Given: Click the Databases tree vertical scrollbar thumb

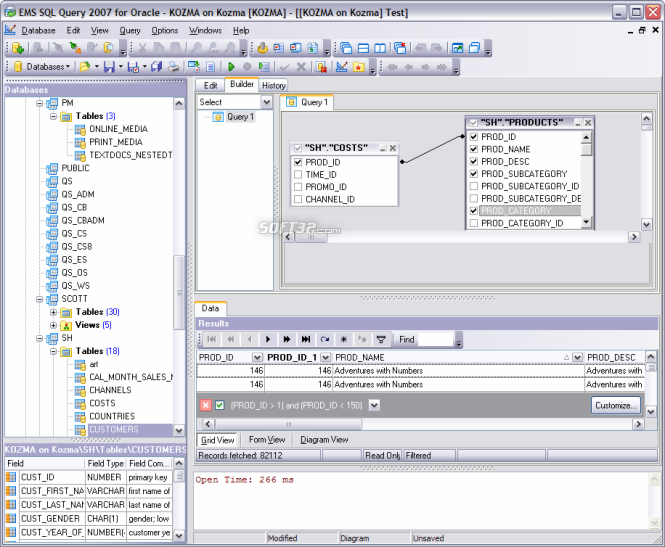Looking at the screenshot, I should [179, 292].
